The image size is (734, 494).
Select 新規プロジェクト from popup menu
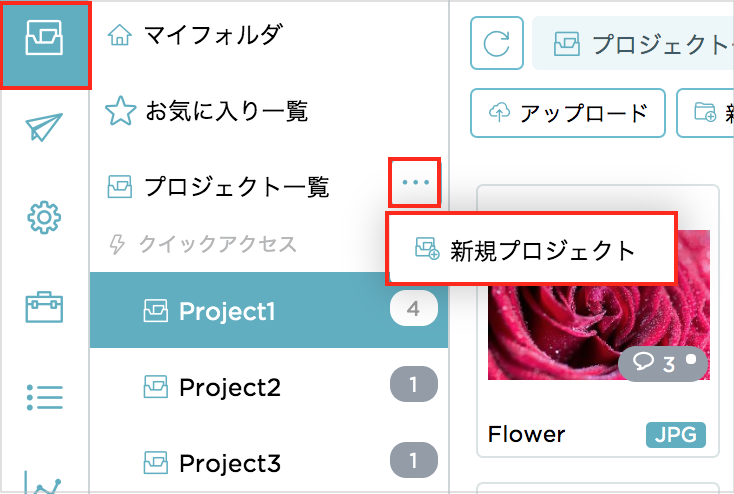(531, 250)
